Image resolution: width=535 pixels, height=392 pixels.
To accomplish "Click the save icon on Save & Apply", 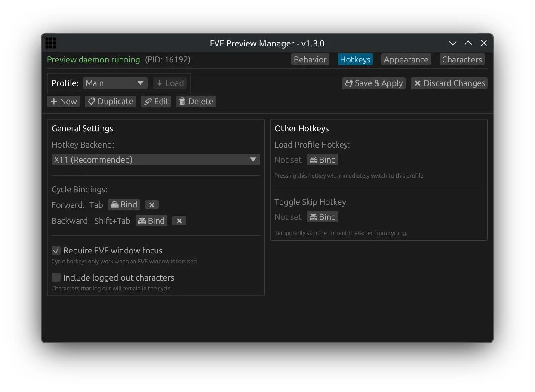I will [348, 83].
